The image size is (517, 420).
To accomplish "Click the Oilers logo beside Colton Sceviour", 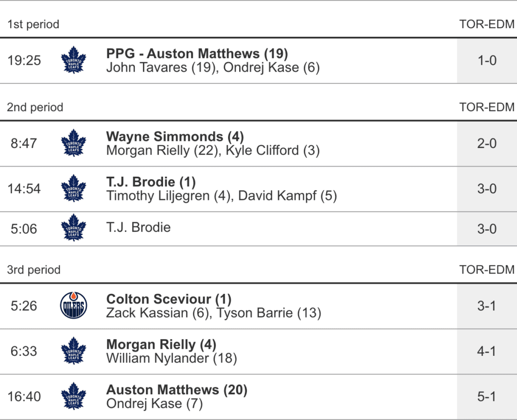I will 74,306.
